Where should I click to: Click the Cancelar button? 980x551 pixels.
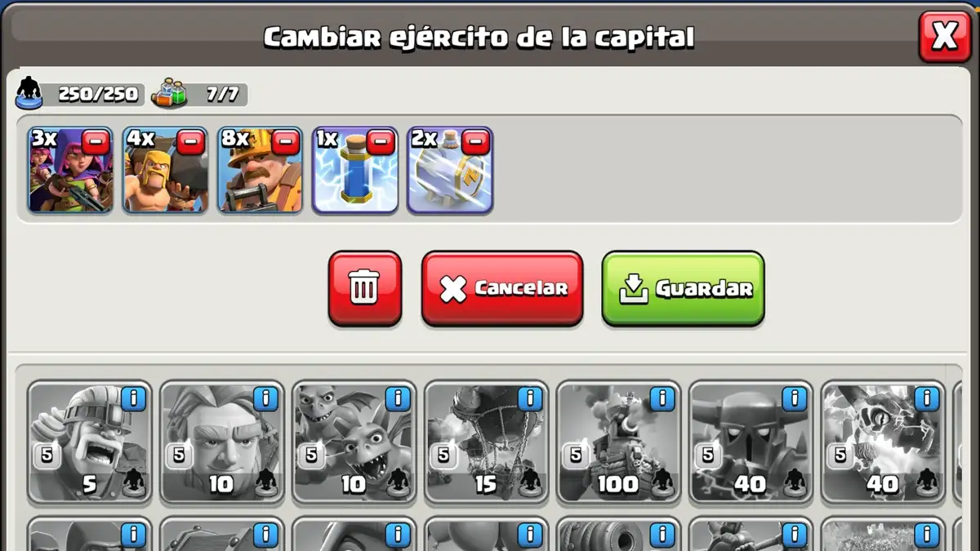(502, 288)
